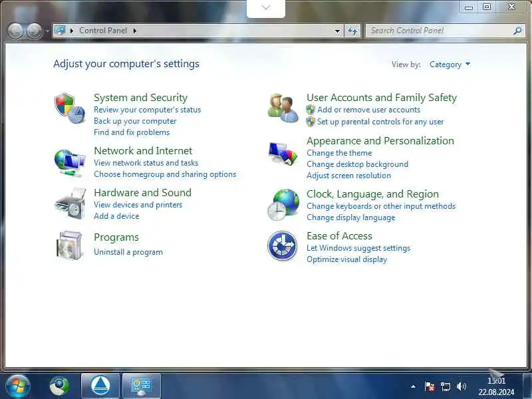Open the Network and Internet globe icon
This screenshot has height=399, width=532.
coord(70,163)
